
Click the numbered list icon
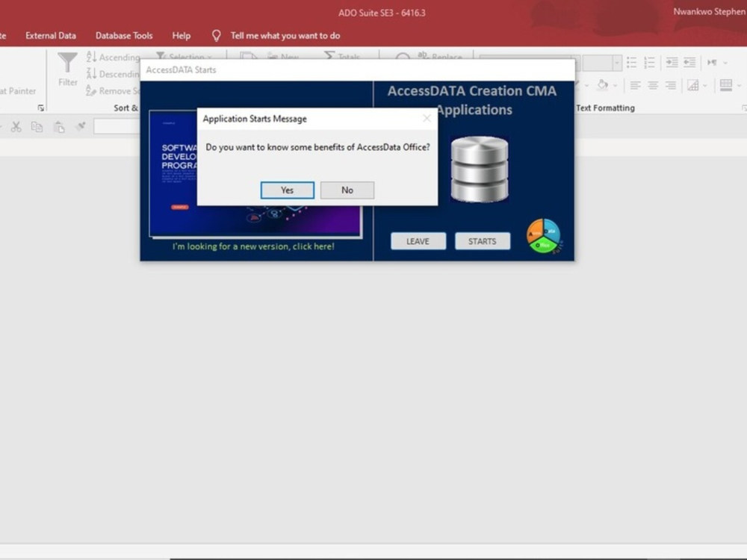tap(649, 63)
